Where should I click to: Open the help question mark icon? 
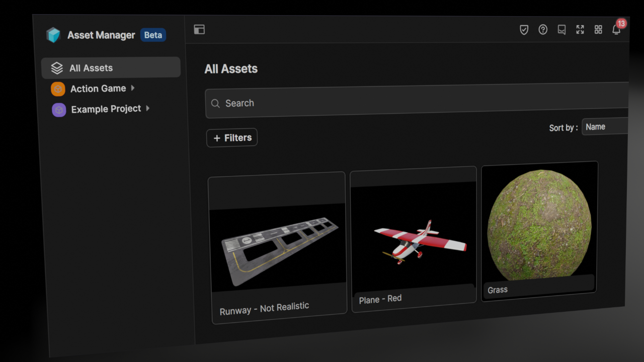tap(543, 30)
